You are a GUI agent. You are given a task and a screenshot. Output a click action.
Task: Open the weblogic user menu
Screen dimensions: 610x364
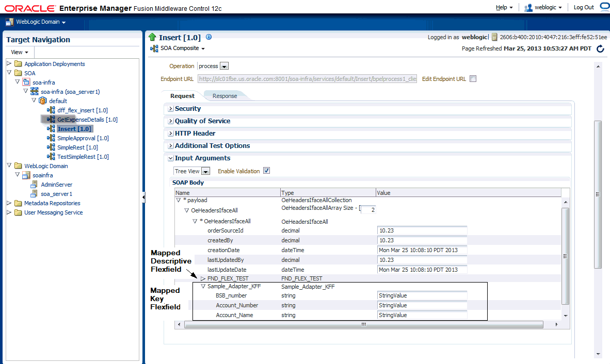(x=548, y=7)
